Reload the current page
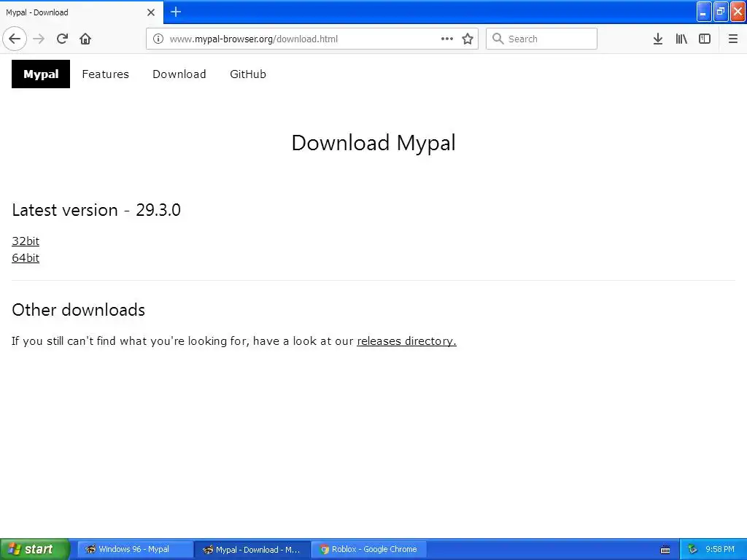 [x=63, y=39]
